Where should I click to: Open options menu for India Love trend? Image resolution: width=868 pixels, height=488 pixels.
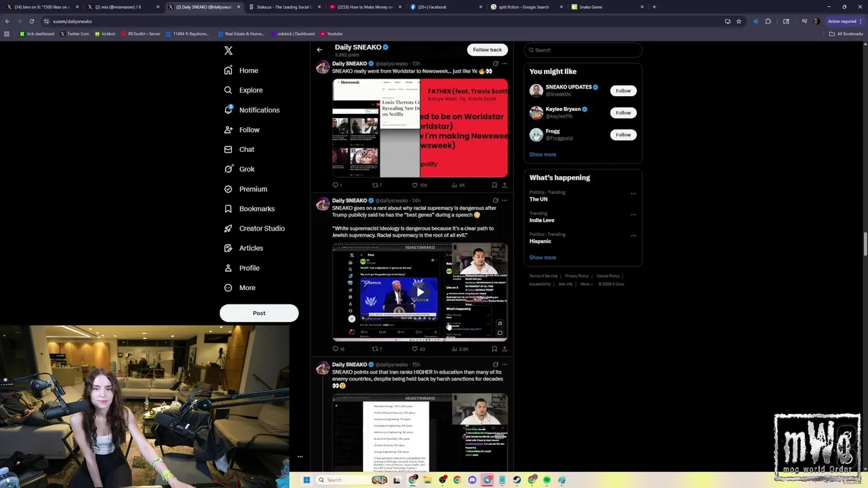[x=633, y=214]
